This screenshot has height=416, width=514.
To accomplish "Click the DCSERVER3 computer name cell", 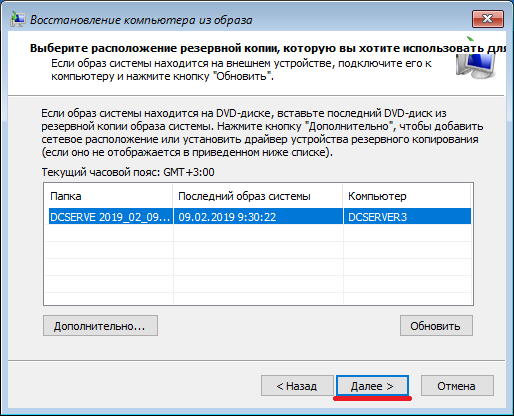I will pyautogui.click(x=407, y=217).
